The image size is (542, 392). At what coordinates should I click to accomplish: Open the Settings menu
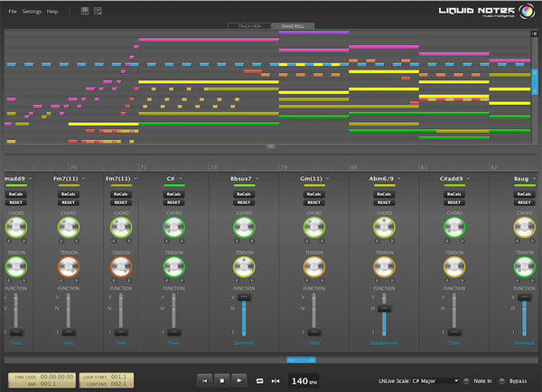32,11
